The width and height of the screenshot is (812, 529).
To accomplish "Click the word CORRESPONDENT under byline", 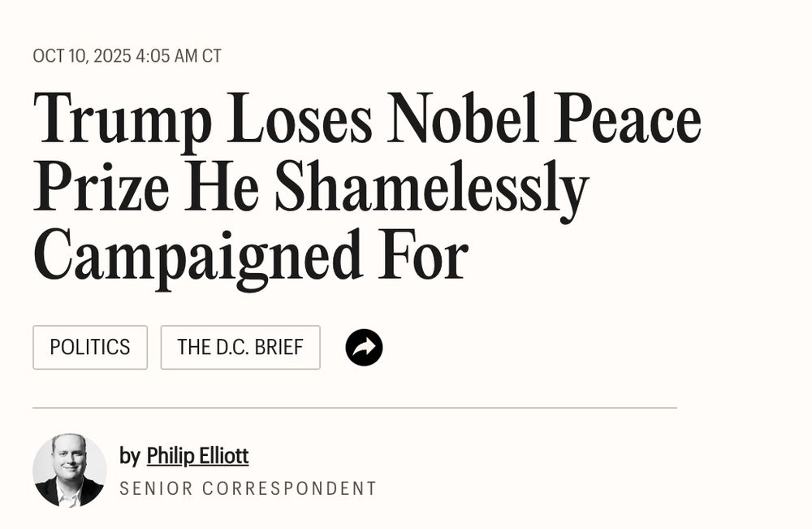I will point(289,489).
